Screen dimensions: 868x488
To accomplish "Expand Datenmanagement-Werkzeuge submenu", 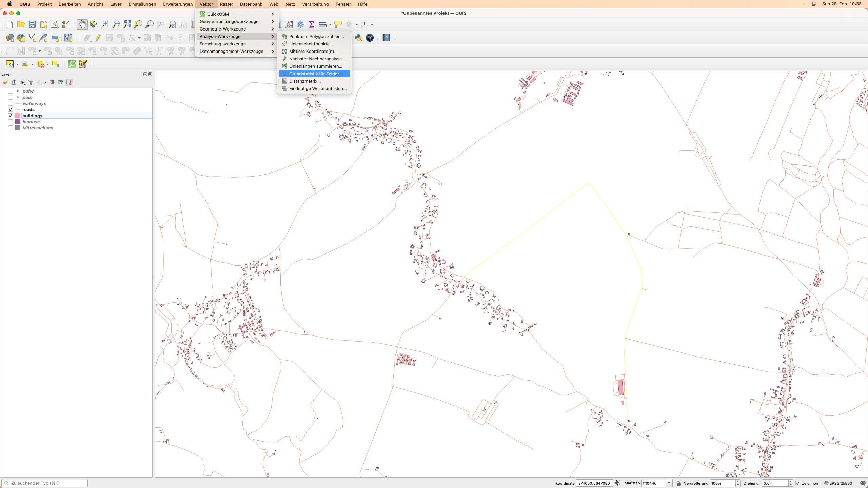I will [237, 51].
